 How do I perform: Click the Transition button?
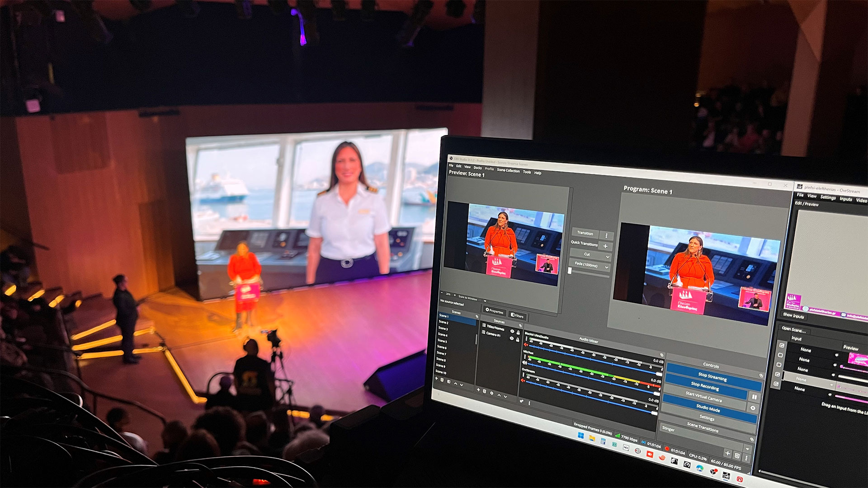click(x=585, y=233)
